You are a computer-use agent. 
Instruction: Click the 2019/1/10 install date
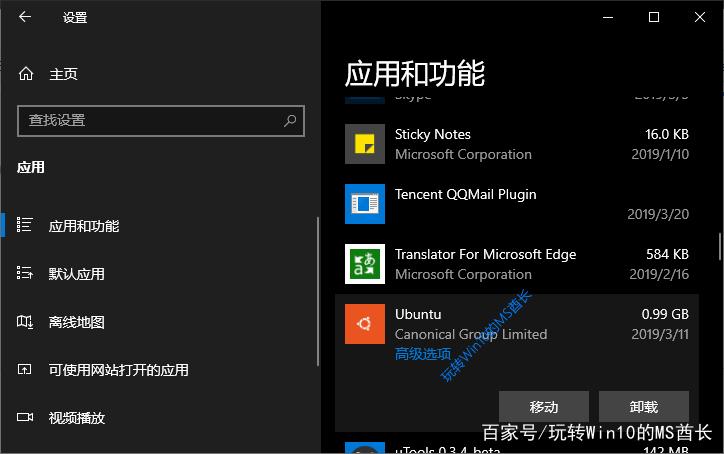coord(660,154)
